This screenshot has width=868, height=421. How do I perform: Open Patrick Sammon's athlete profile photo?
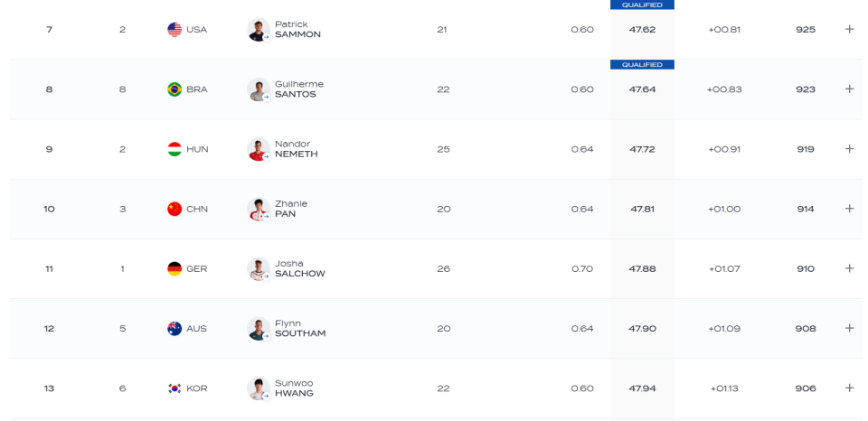click(x=259, y=30)
